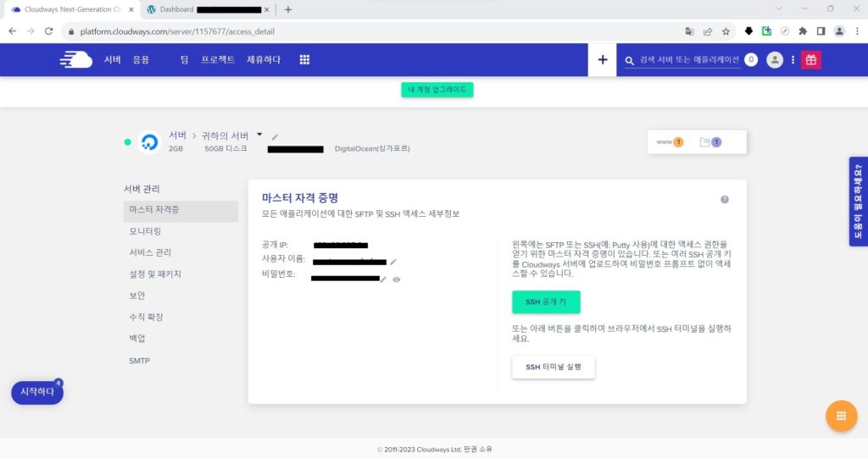The width and height of the screenshot is (868, 459).
Task: Click the 50GB 디스크 label
Action: point(225,149)
